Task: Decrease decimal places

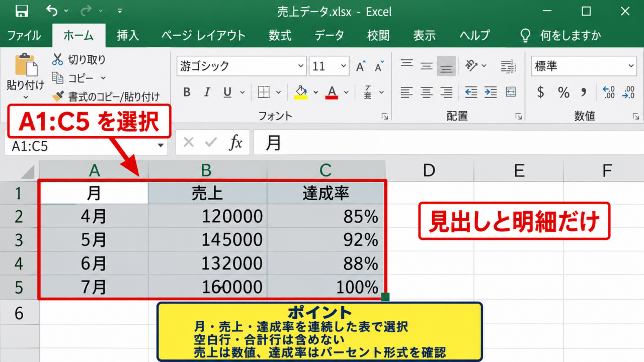Action: [628, 92]
